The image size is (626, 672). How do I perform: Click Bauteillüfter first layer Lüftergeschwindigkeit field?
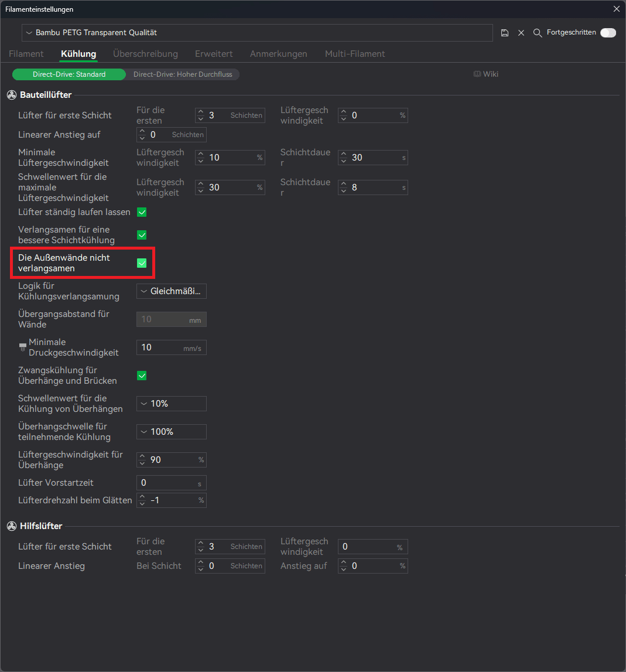click(373, 116)
